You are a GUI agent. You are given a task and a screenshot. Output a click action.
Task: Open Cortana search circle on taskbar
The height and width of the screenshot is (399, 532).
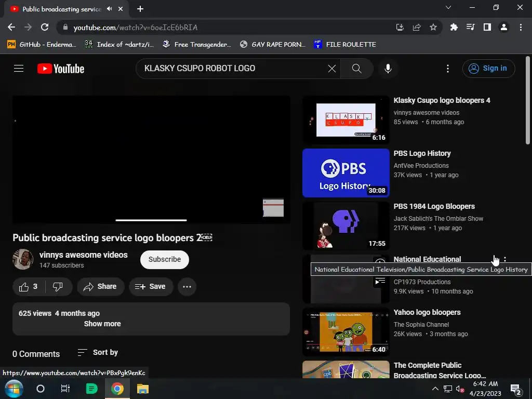point(41,389)
